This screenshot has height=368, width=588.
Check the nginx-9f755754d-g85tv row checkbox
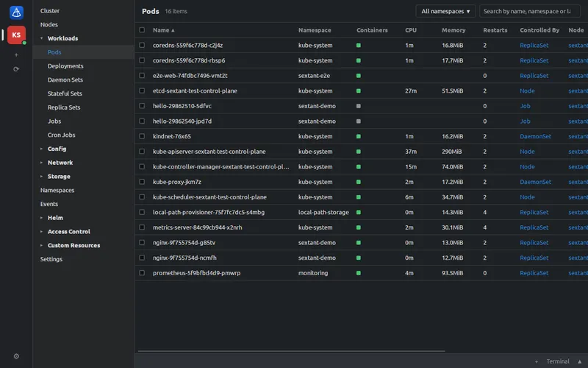pyautogui.click(x=142, y=243)
